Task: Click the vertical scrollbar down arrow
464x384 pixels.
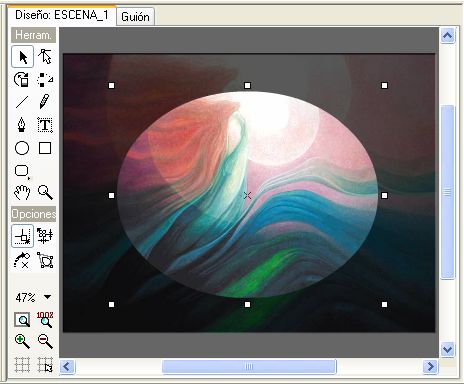Action: [447, 350]
